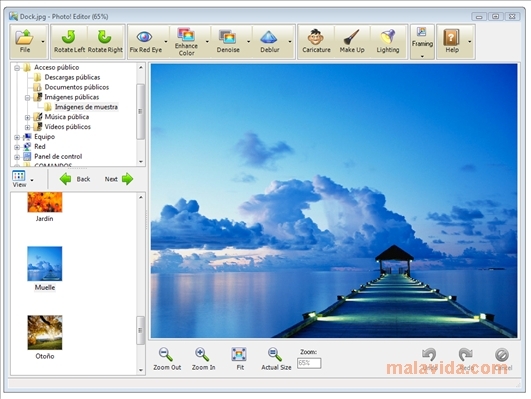This screenshot has height=399, width=531.
Task: Select the Otoño thumbnail
Action: point(45,337)
